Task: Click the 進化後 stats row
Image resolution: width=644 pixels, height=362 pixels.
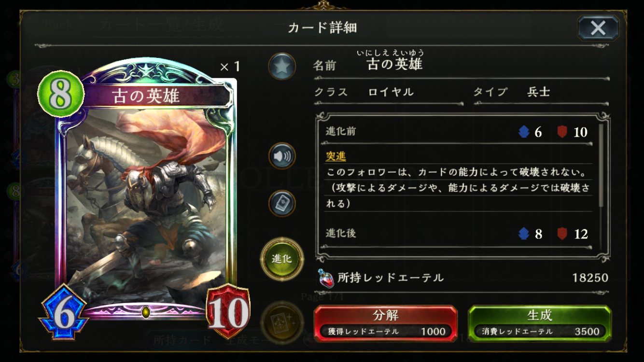Action: [x=458, y=234]
